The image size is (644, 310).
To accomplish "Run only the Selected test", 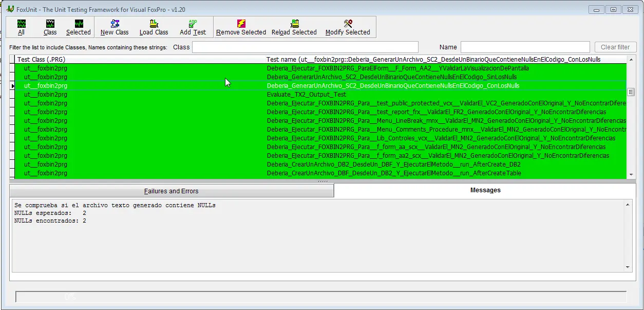I will coord(78,27).
